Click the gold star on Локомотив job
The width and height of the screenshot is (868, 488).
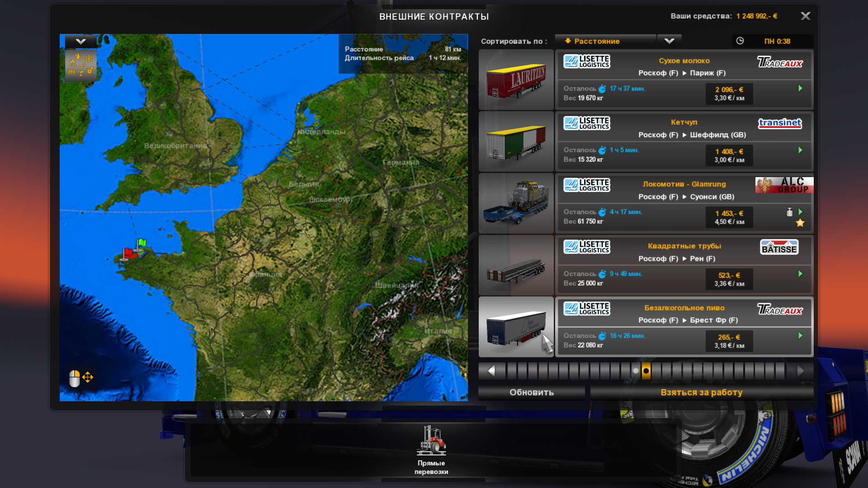click(x=800, y=223)
